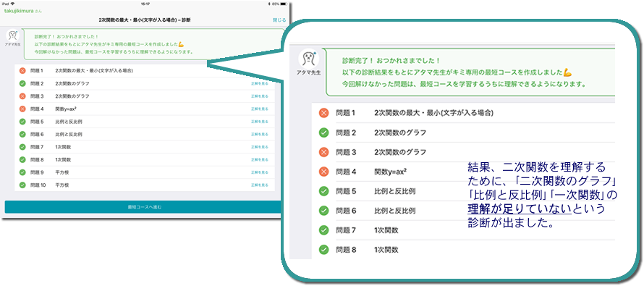644x286 pixels.
Task: Select 問題 1 label on the iPad screen
Action: click(37, 71)
